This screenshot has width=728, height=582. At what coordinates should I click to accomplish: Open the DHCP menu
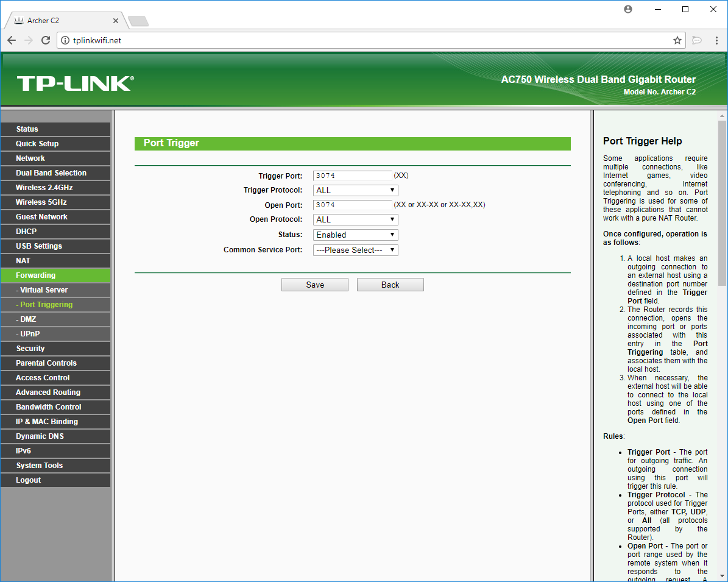[55, 232]
